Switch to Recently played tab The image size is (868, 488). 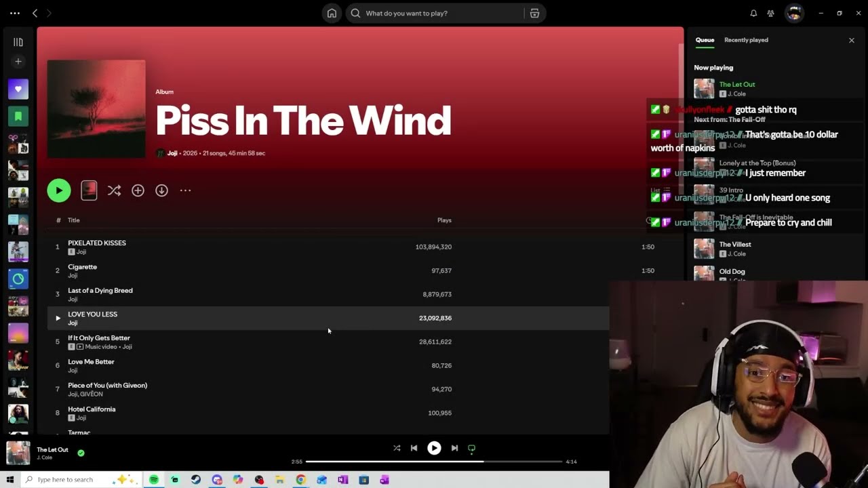746,40
